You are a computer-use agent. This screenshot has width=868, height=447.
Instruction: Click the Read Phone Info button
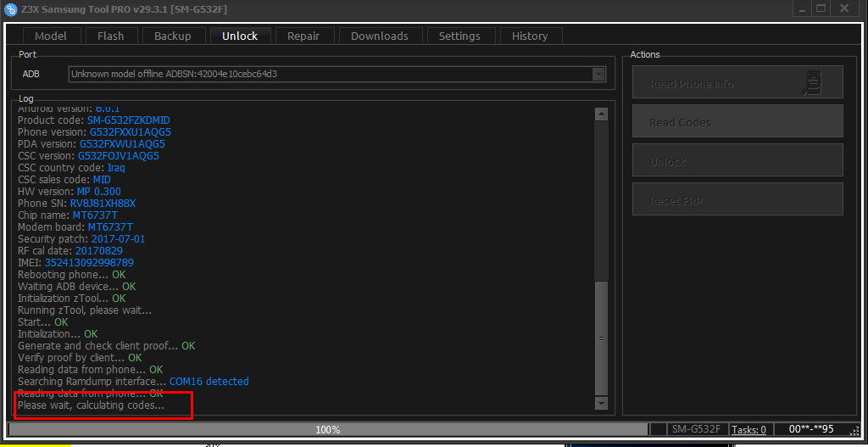[x=737, y=82]
